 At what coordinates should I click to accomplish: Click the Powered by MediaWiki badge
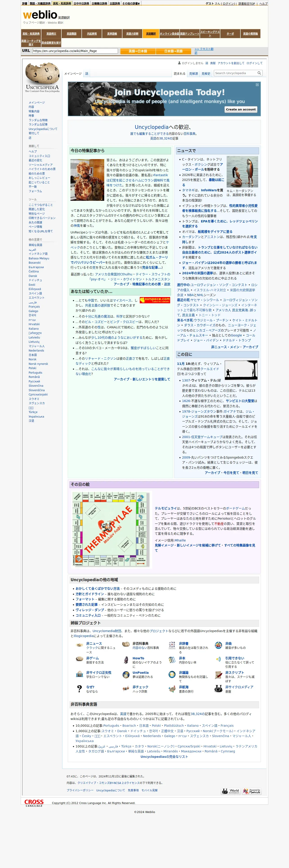point(252,791)
